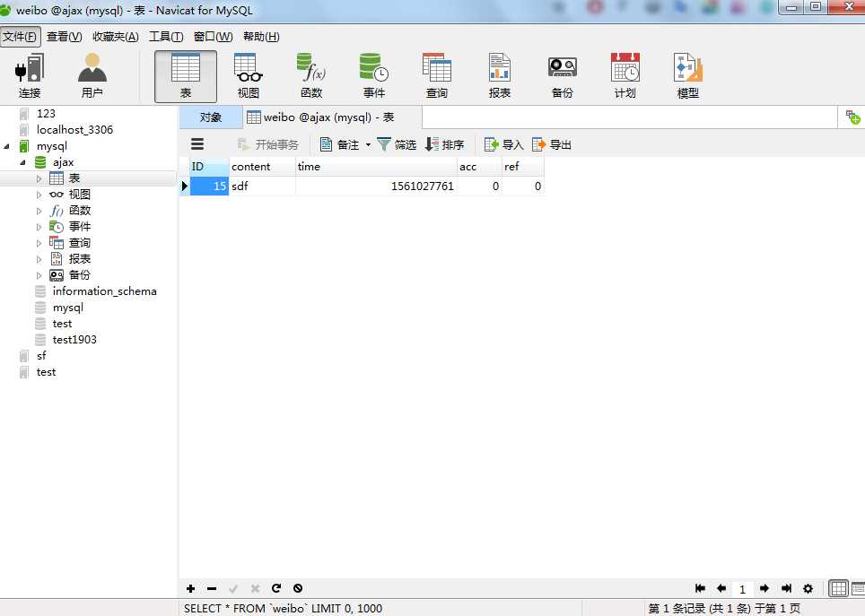
Task: Open the 函数 functions toolbar icon
Action: (x=311, y=76)
